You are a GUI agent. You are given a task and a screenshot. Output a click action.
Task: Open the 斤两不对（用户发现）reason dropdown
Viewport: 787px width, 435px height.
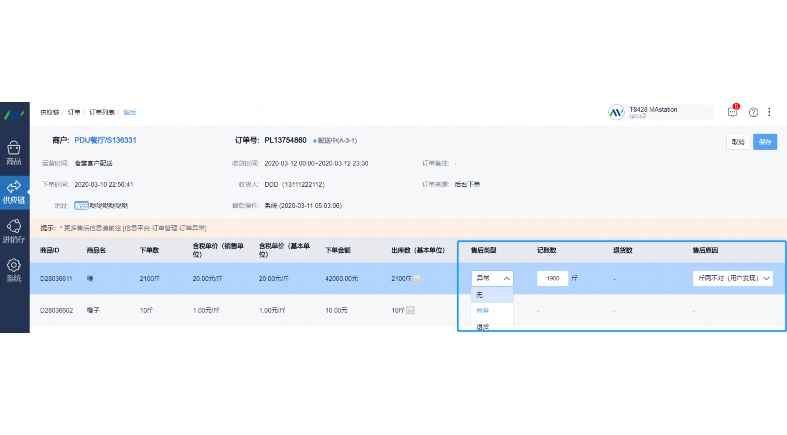pos(733,278)
